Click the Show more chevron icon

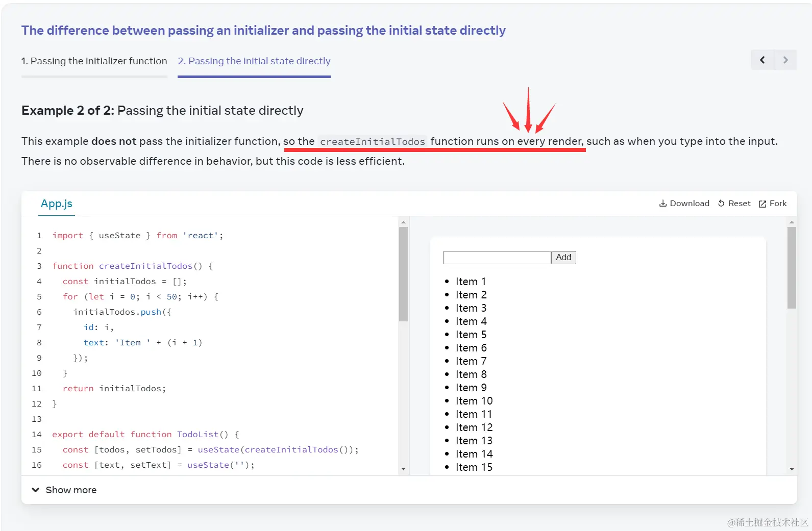tap(36, 490)
